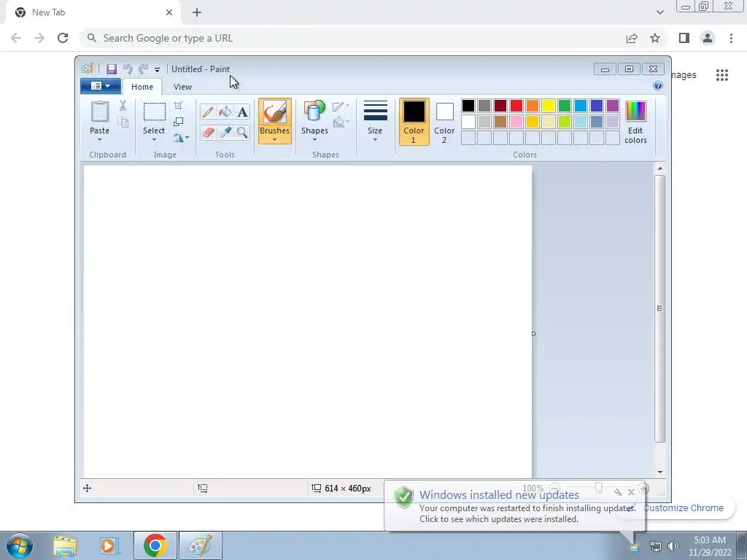Reload the Chrome page

[x=63, y=38]
